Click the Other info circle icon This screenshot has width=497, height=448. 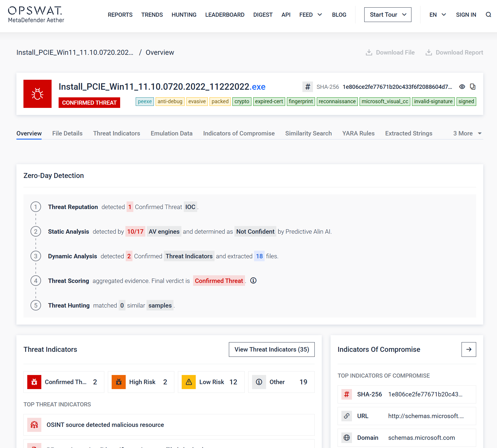click(x=259, y=382)
